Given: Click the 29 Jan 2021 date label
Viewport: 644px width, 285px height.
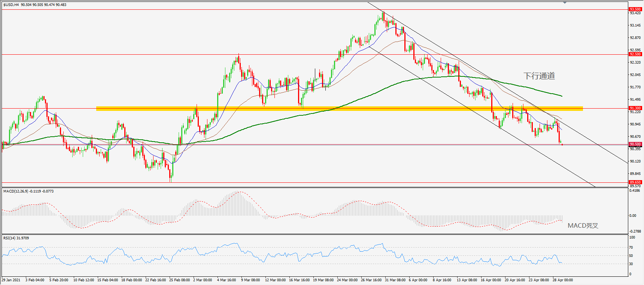Looking at the screenshot, I should click(x=11, y=280).
